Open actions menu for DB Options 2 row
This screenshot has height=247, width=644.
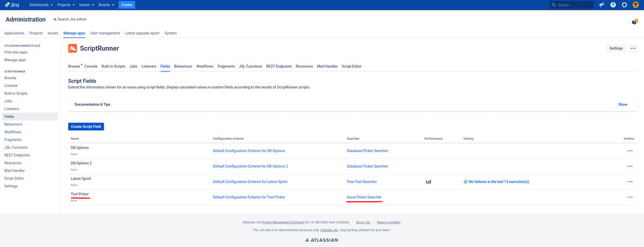click(x=630, y=166)
